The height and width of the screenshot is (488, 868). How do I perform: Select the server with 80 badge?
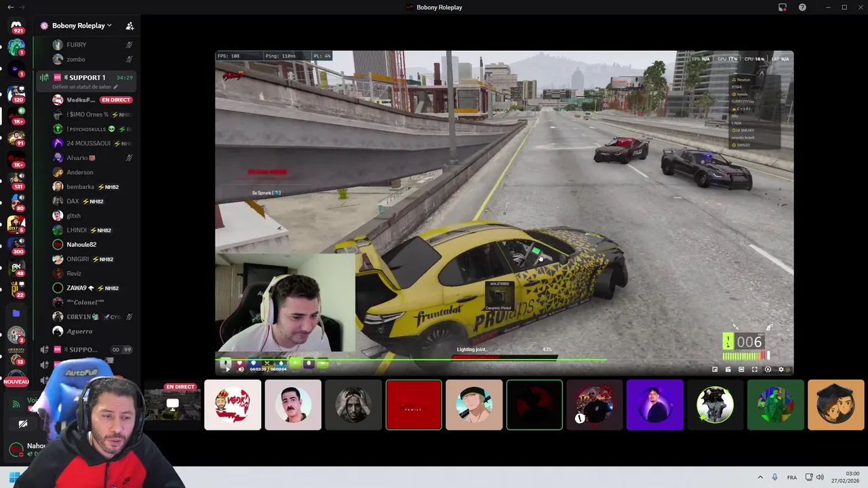(16, 201)
